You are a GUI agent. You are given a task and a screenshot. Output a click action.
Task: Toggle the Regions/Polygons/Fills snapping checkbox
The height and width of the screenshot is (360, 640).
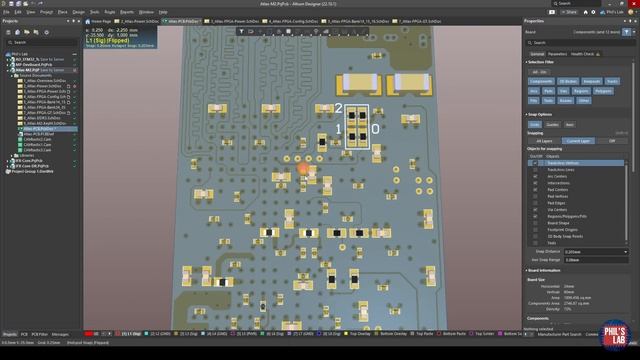(x=535, y=216)
